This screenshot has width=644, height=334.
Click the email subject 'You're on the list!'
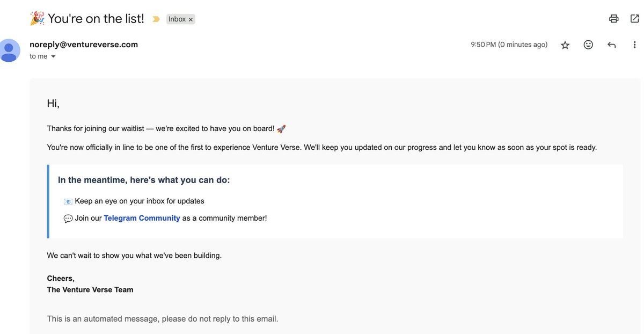point(96,19)
